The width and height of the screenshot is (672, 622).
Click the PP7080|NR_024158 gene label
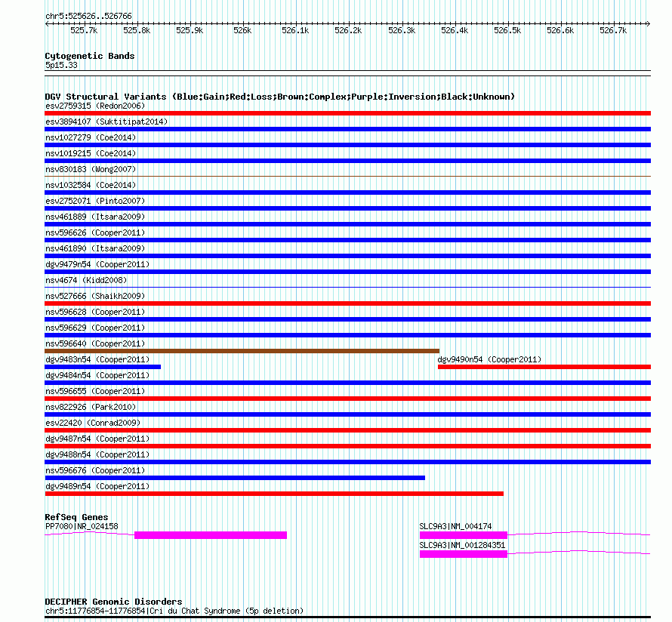[82, 526]
